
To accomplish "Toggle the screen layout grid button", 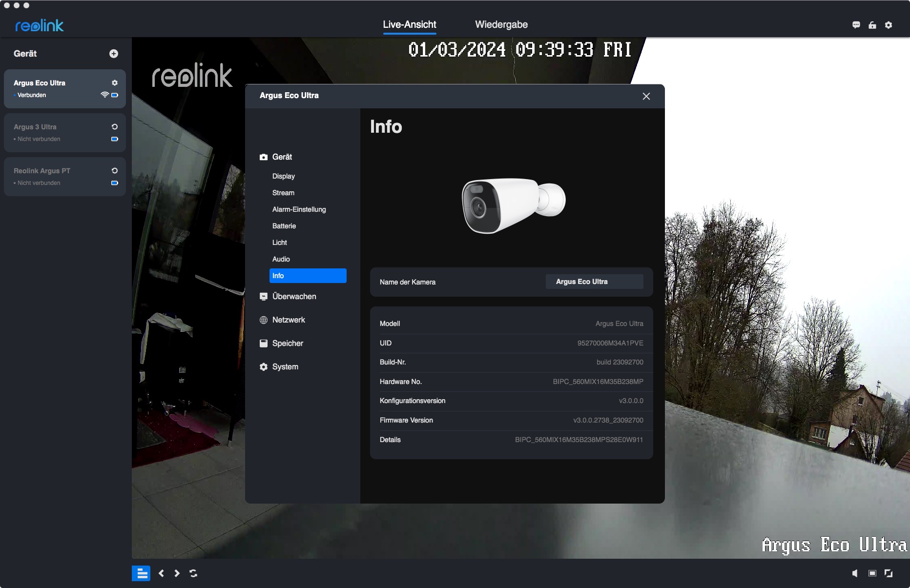I will tap(141, 573).
